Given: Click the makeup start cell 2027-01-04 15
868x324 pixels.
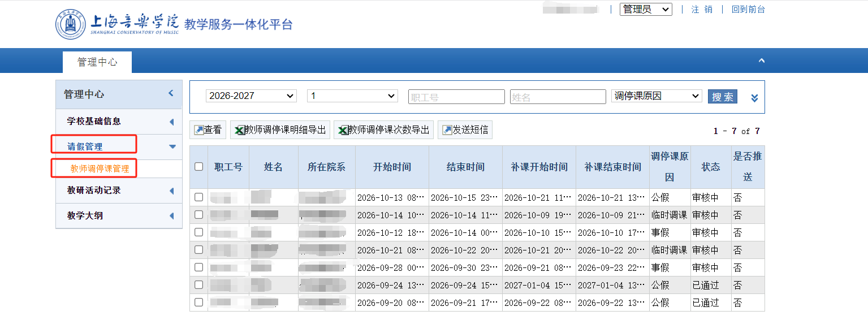Looking at the screenshot, I should click(539, 286).
